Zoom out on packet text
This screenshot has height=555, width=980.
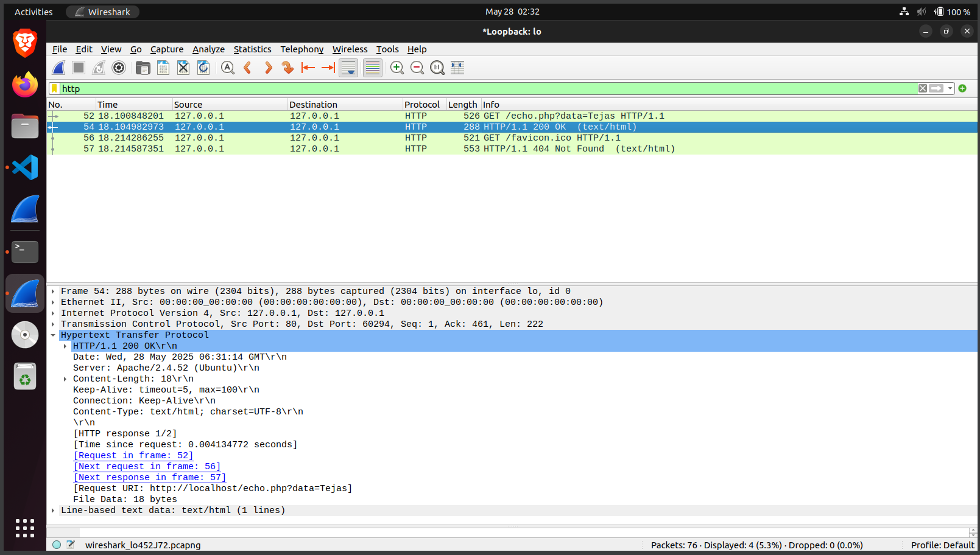click(417, 68)
